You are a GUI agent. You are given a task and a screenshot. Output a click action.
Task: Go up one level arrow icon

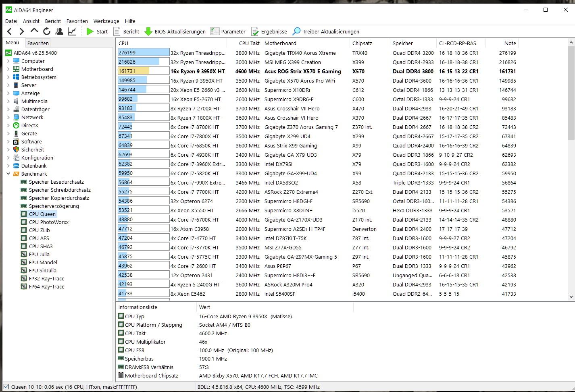pyautogui.click(x=34, y=31)
